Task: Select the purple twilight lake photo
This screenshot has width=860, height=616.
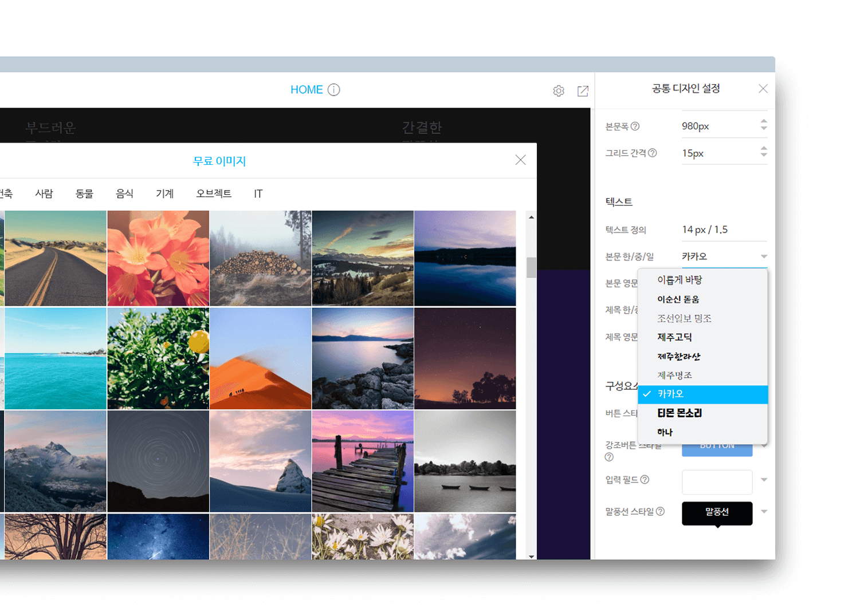Action: click(x=465, y=258)
